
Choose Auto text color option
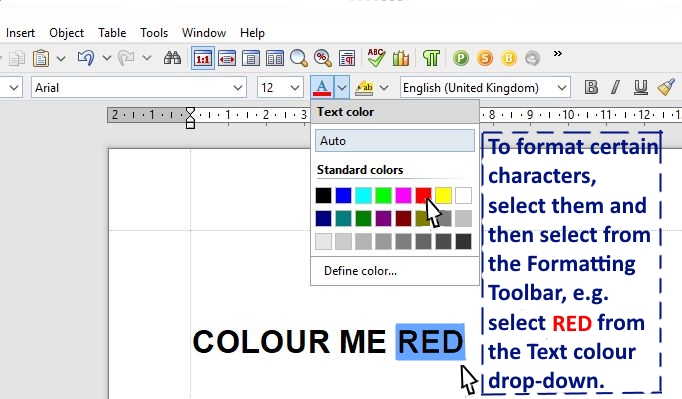click(394, 141)
